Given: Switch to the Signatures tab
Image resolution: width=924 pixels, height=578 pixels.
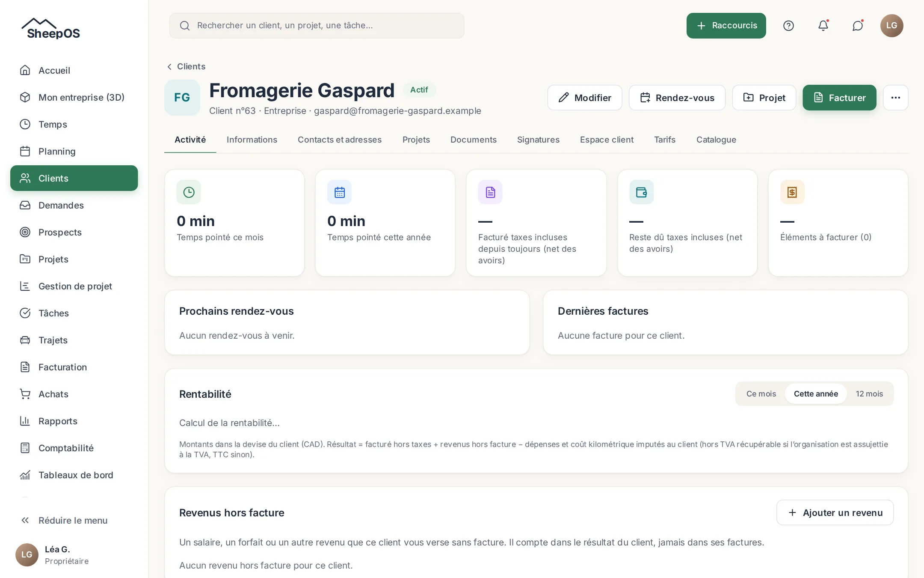Looking at the screenshot, I should tap(538, 140).
